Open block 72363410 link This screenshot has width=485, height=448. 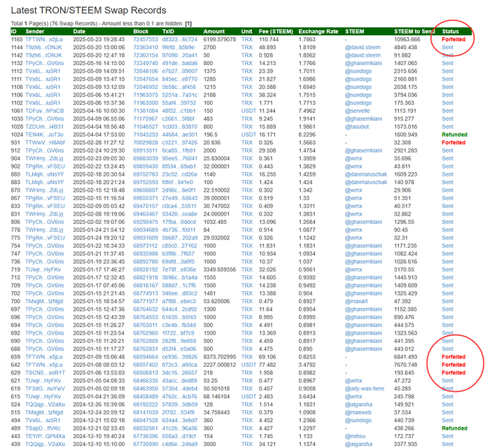146,48
